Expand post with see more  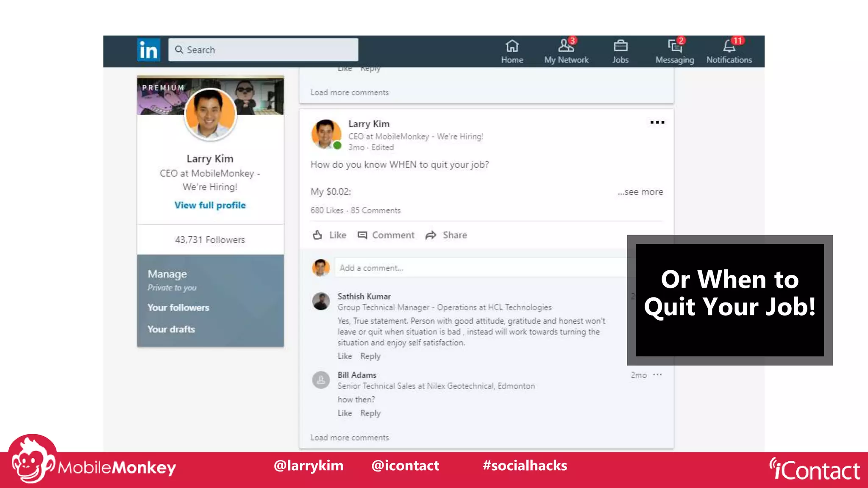pyautogui.click(x=640, y=192)
